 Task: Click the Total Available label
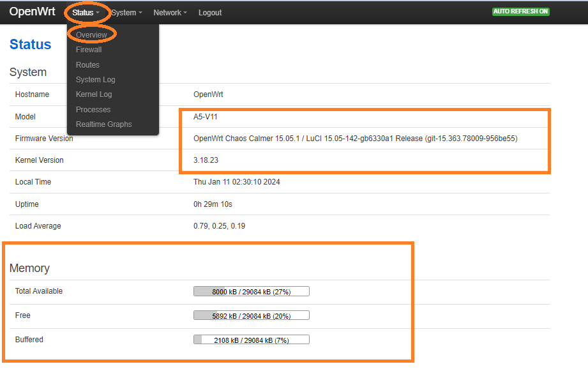pyautogui.click(x=38, y=291)
